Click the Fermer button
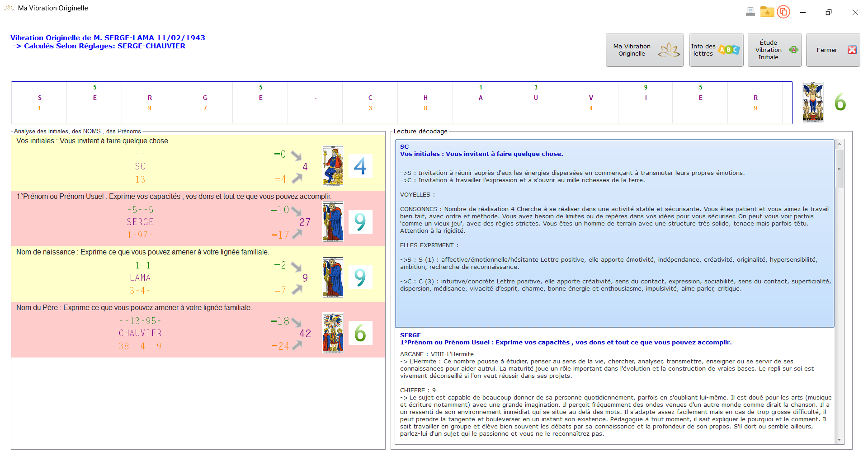The width and height of the screenshot is (868, 461). pos(833,50)
